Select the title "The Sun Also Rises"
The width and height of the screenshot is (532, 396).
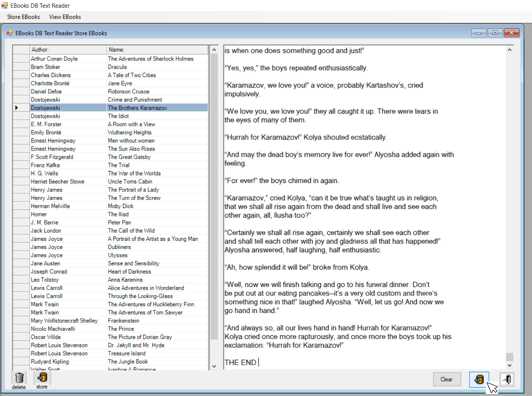click(x=158, y=149)
